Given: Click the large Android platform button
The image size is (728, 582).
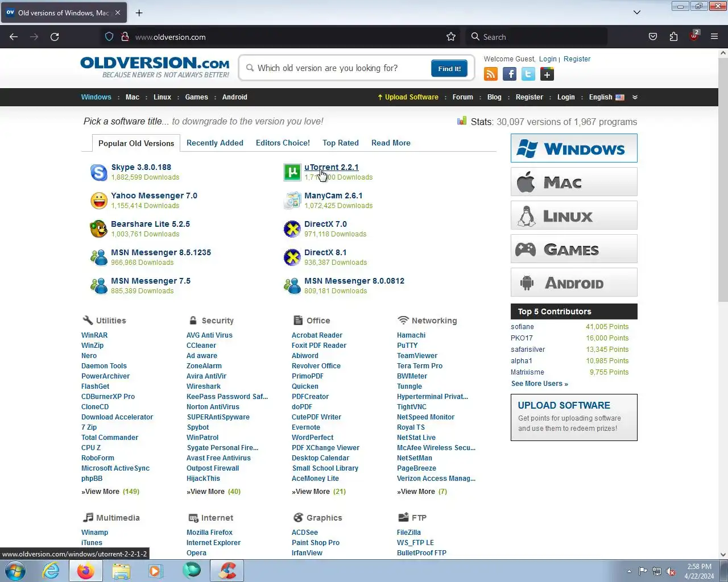Looking at the screenshot, I should point(574,282).
